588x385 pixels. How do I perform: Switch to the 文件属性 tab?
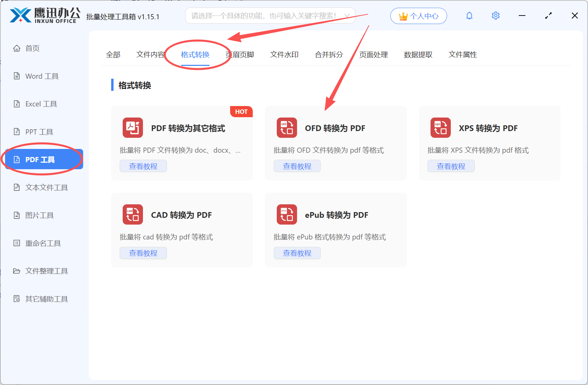(x=463, y=55)
